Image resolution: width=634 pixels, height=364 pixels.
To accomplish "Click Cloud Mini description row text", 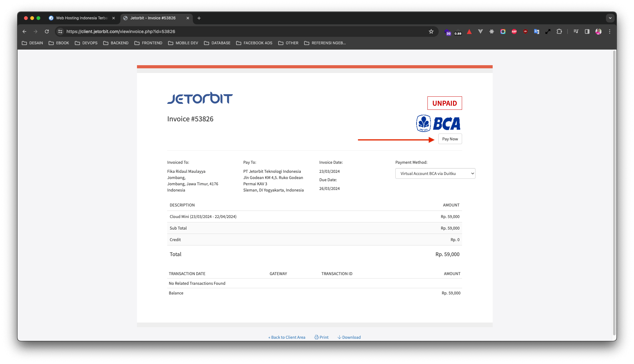I will pyautogui.click(x=203, y=216).
